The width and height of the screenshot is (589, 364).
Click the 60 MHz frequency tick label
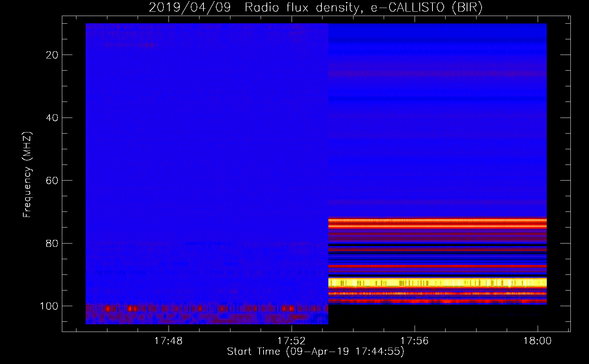click(52, 181)
